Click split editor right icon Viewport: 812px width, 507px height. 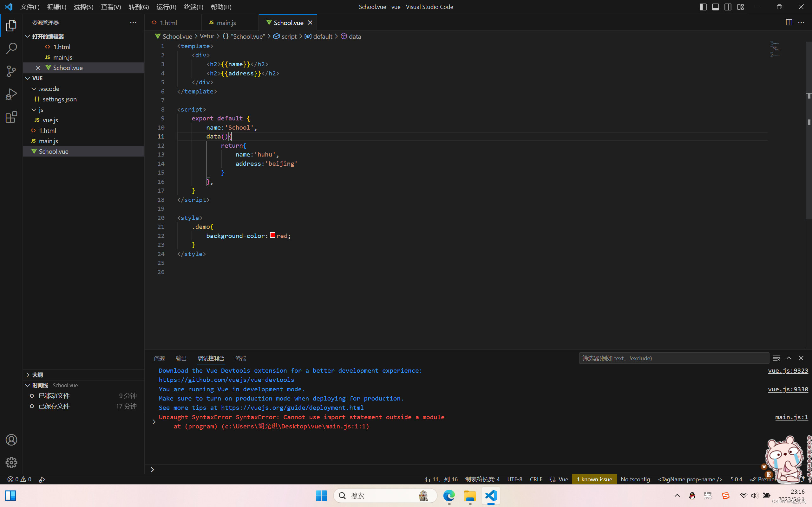pos(789,22)
